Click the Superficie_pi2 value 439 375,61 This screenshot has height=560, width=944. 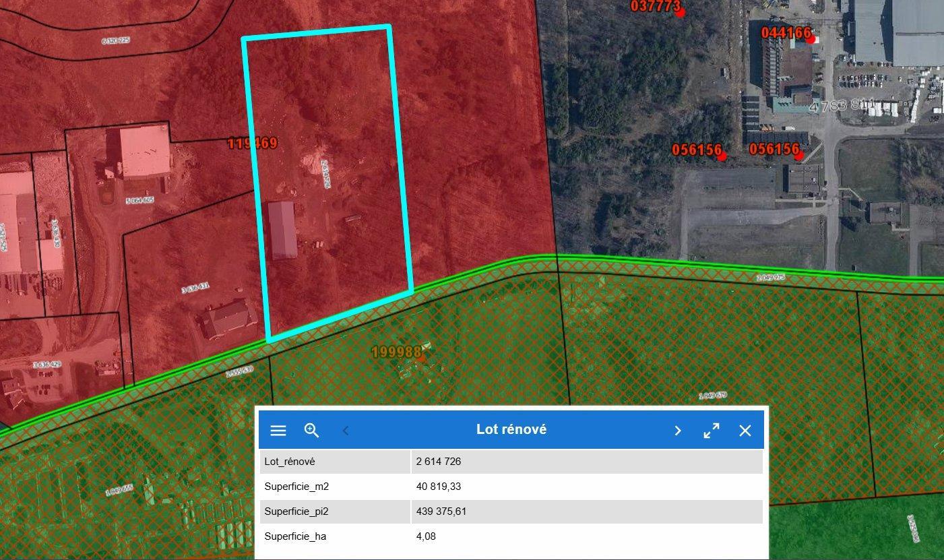click(x=441, y=511)
